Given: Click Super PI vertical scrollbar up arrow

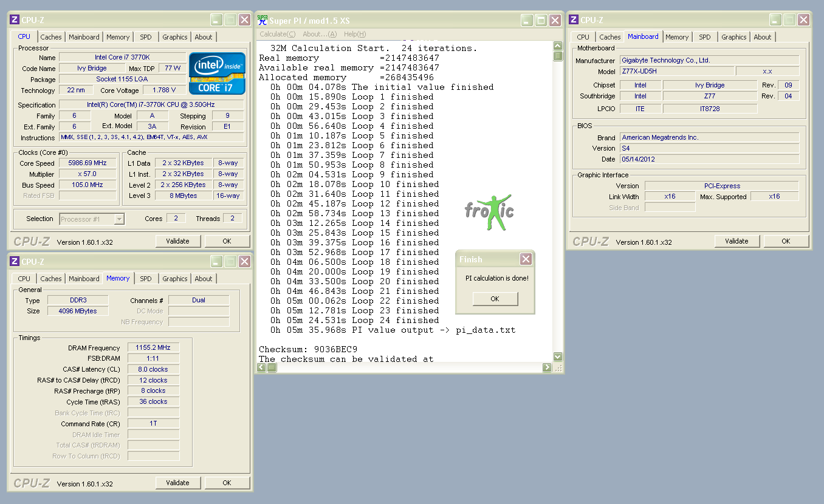Looking at the screenshot, I should click(x=558, y=46).
